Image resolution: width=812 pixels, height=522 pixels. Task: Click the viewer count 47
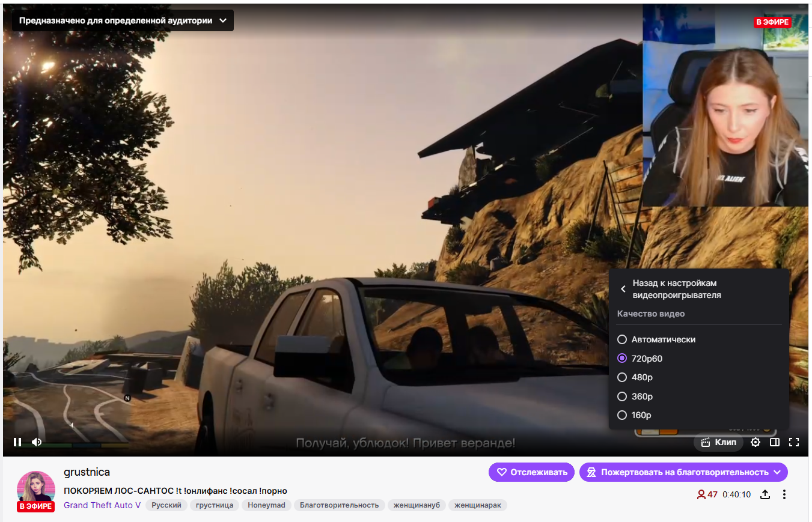coord(707,494)
